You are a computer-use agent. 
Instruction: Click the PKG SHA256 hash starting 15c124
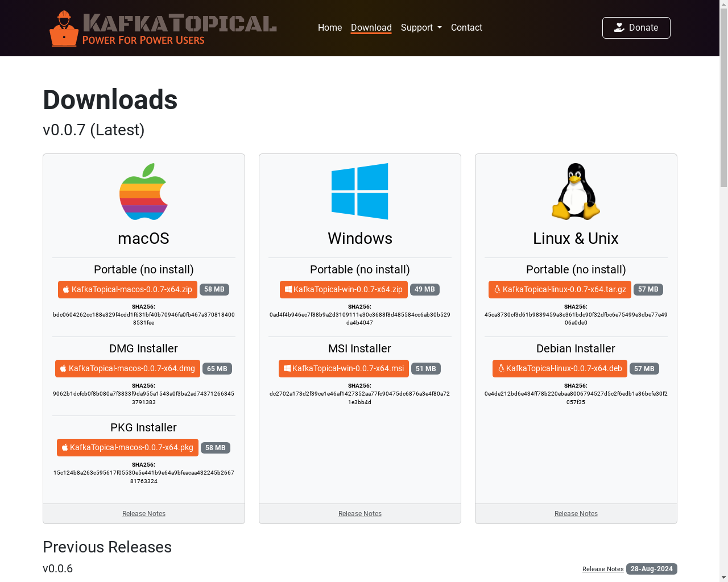coord(144,477)
